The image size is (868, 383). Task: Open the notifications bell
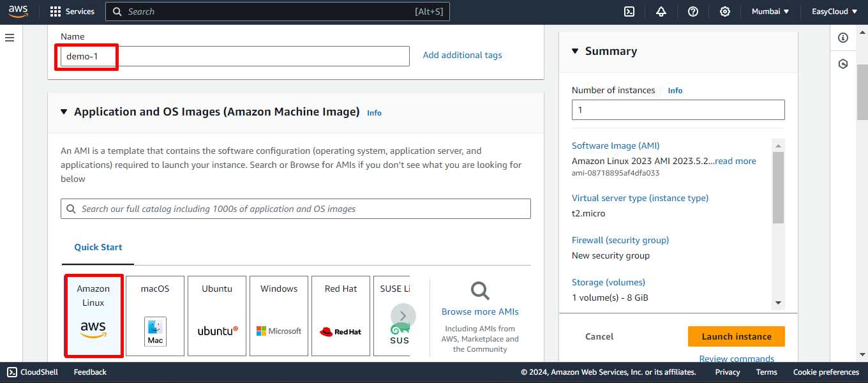pyautogui.click(x=661, y=11)
